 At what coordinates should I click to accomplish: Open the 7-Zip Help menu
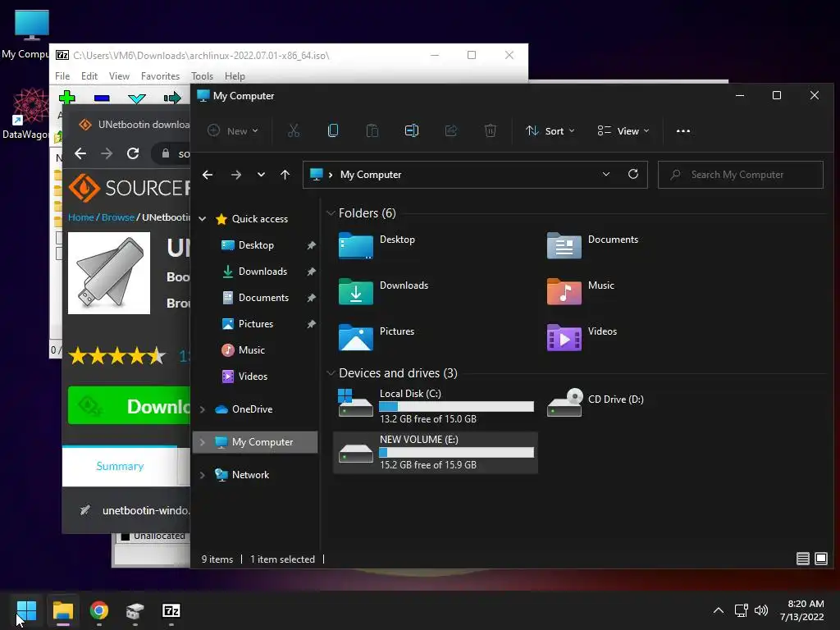click(235, 76)
